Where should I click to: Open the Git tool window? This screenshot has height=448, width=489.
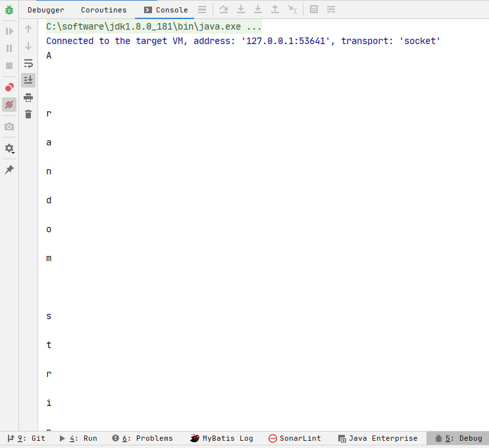tap(26, 438)
